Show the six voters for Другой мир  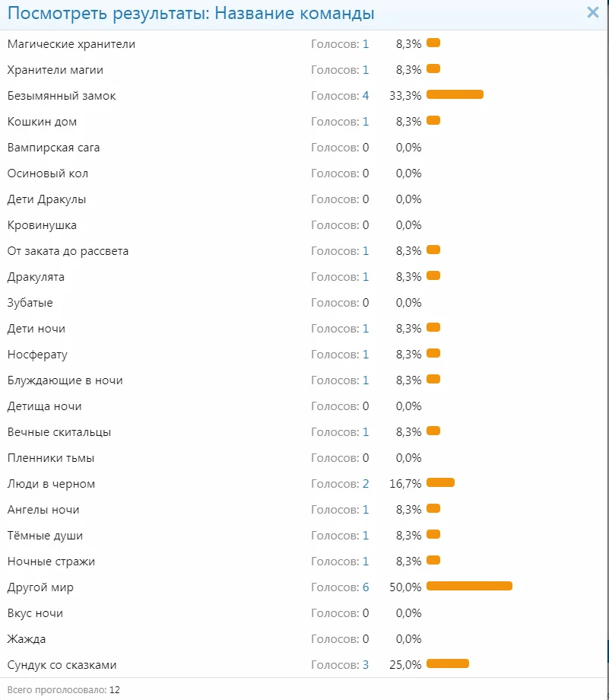[366, 587]
